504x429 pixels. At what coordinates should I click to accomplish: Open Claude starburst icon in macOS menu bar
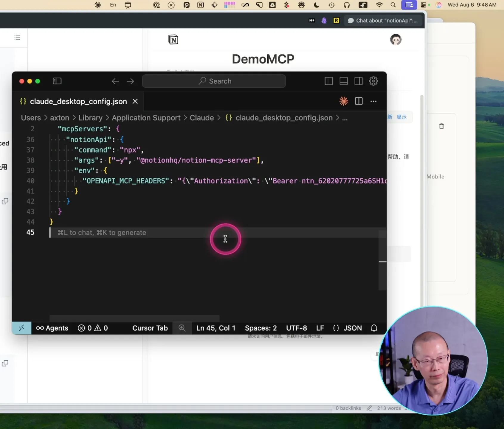tap(97, 5)
